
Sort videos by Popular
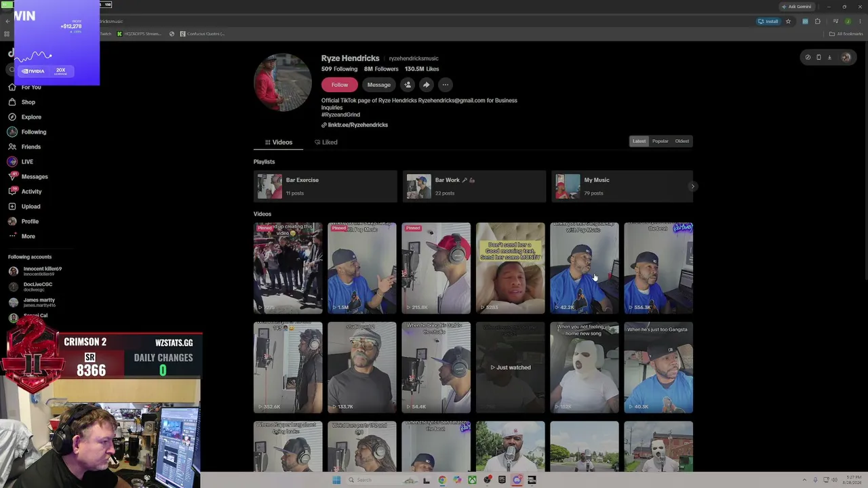[x=660, y=141]
